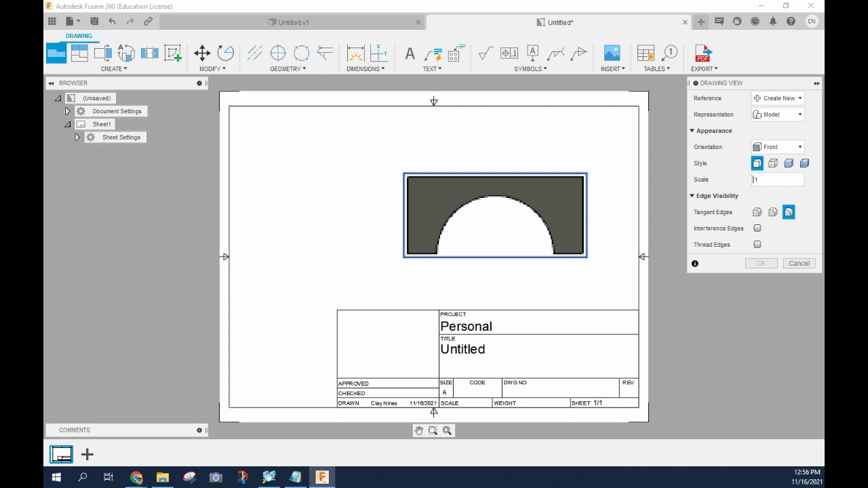
Task: Open the INSERT menu
Action: coord(612,68)
